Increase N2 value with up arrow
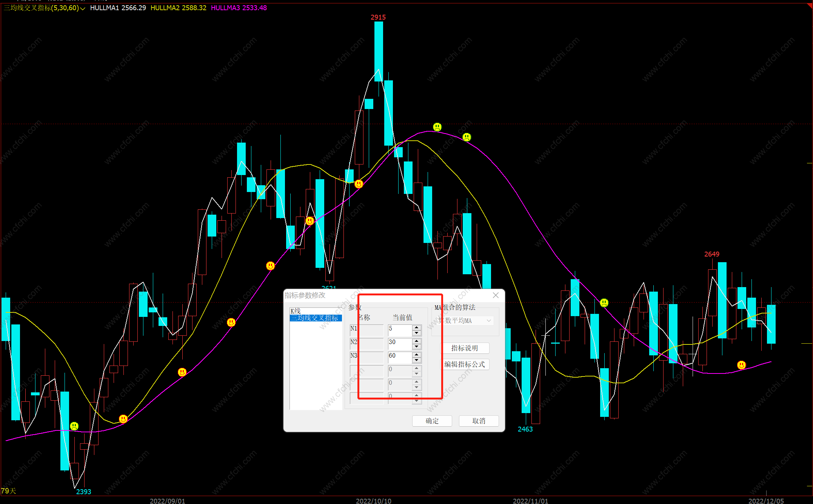 (x=417, y=341)
